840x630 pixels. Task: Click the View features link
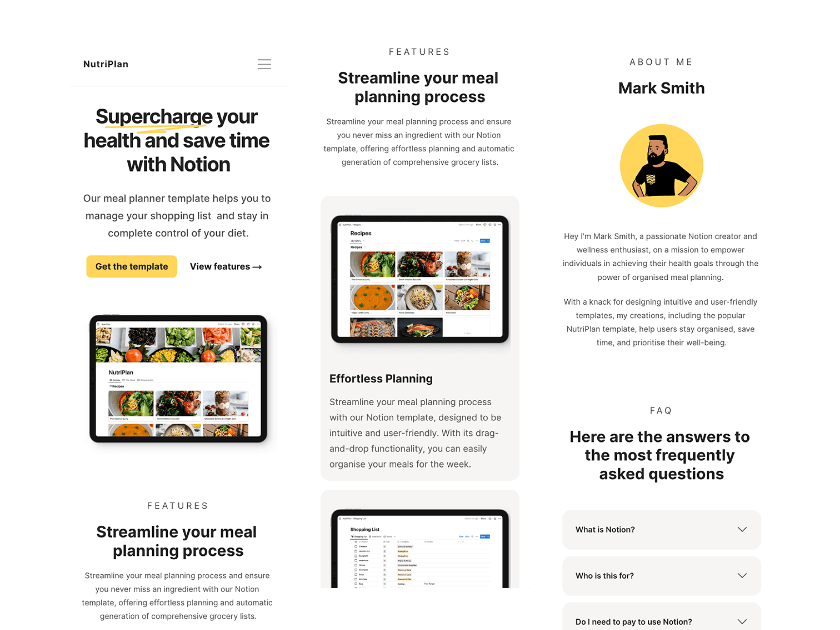(x=226, y=266)
